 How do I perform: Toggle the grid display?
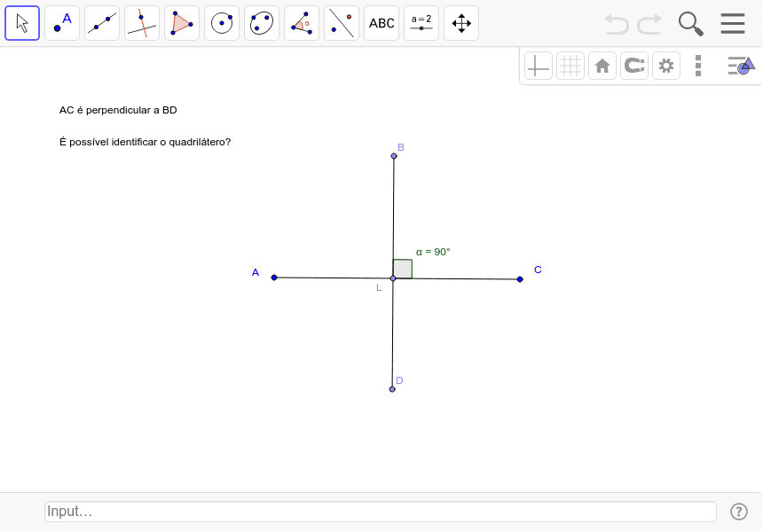click(570, 66)
